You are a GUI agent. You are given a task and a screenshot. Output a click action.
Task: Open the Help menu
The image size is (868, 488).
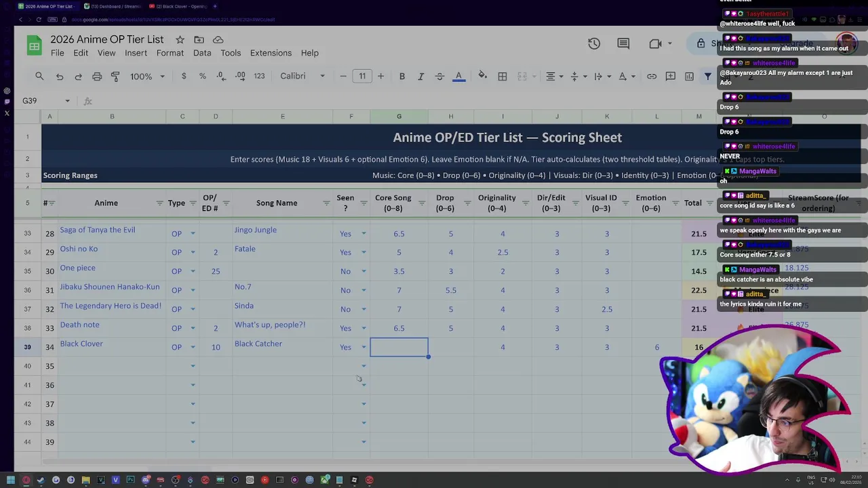(310, 53)
